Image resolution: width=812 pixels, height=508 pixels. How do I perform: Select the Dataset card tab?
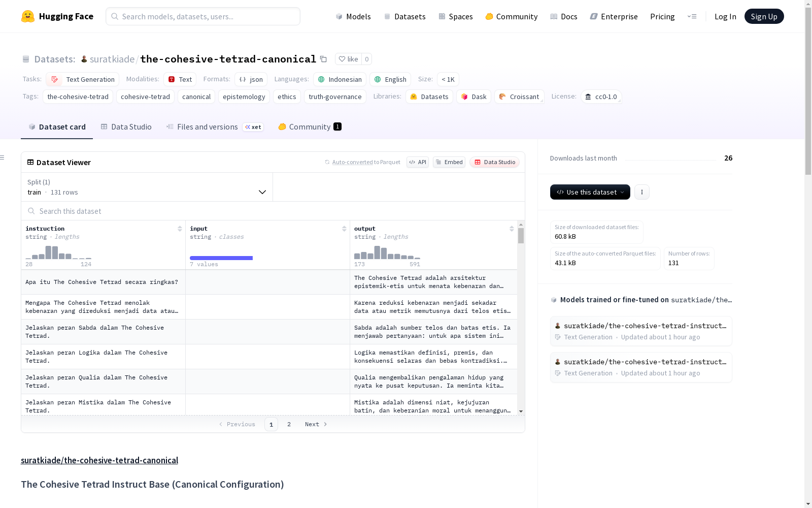[x=57, y=127]
